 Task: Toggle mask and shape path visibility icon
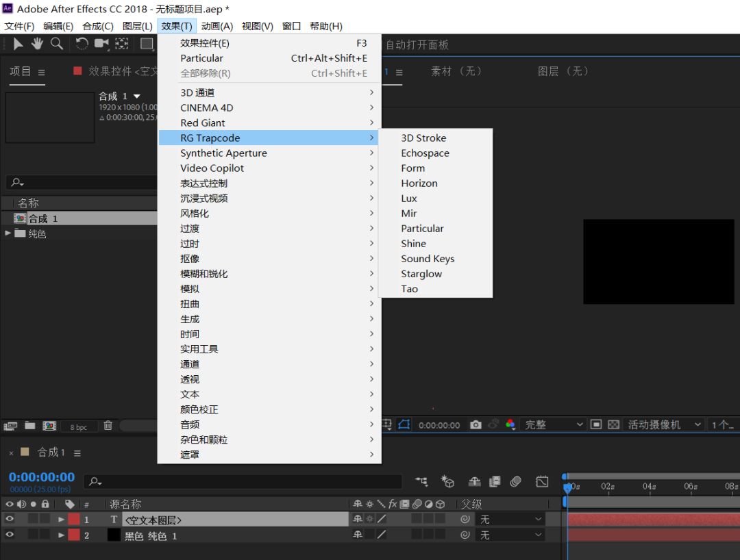click(404, 424)
